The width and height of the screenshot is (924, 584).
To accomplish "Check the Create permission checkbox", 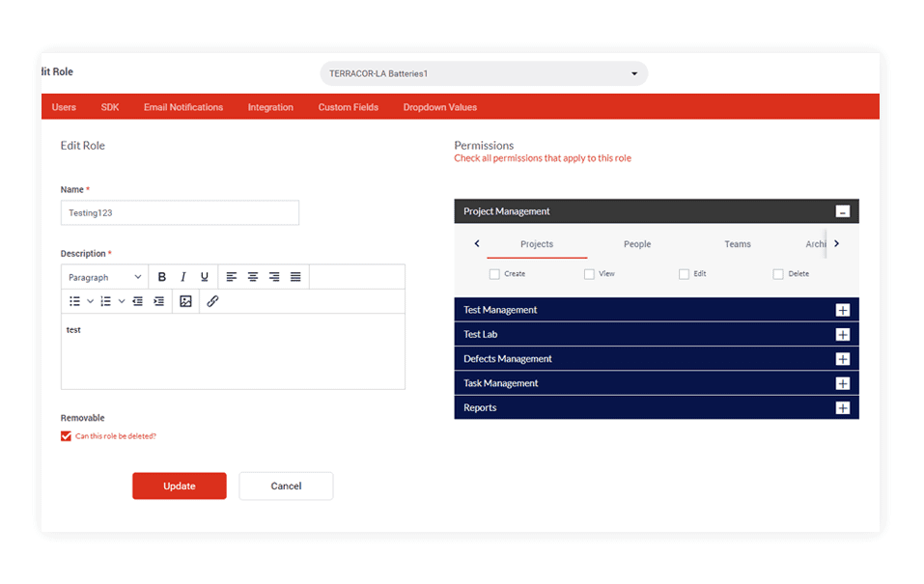I will pyautogui.click(x=494, y=274).
